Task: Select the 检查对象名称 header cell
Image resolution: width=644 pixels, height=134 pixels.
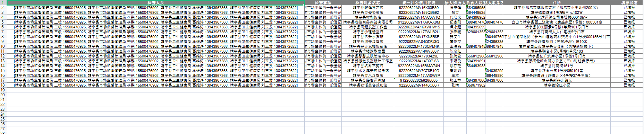Action: 368,2
